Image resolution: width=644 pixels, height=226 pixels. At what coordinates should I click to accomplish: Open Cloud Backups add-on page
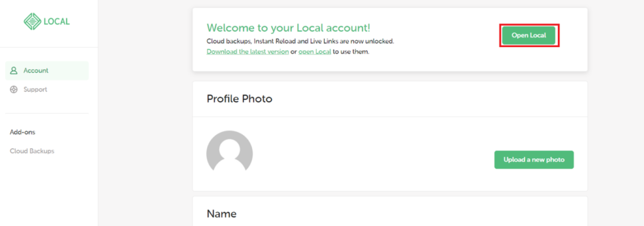(x=32, y=151)
